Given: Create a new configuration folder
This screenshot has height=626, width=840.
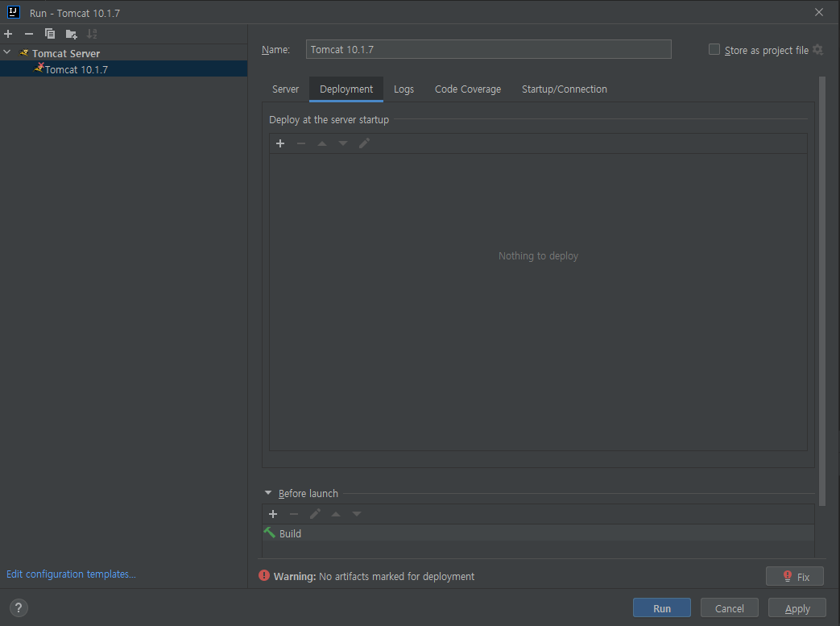Looking at the screenshot, I should tap(71, 35).
